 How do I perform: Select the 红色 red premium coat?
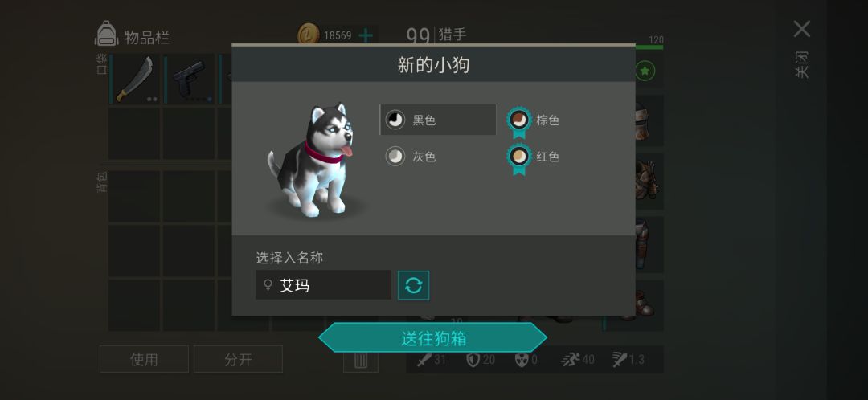534,157
